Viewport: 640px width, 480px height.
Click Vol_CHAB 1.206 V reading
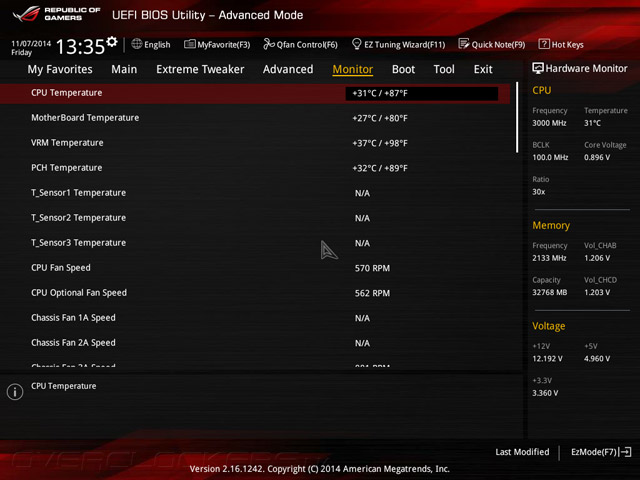coord(597,258)
